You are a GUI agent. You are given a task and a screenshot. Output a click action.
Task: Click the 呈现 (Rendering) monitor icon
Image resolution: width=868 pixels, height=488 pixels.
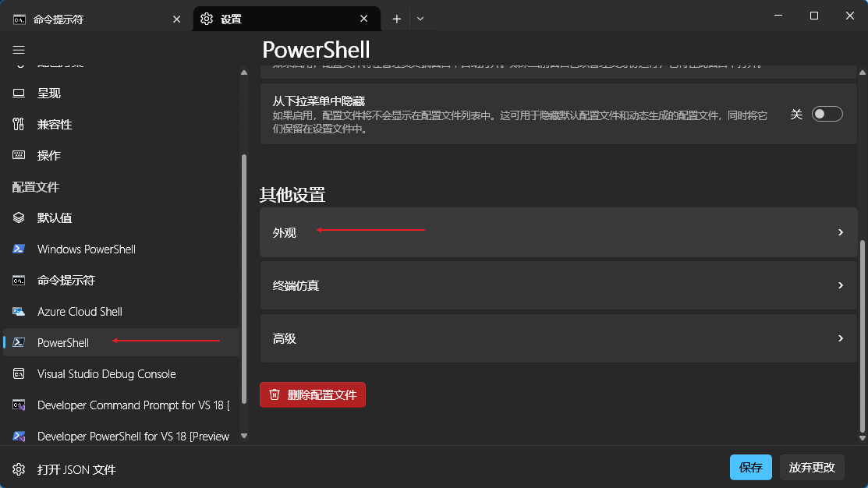coord(19,94)
